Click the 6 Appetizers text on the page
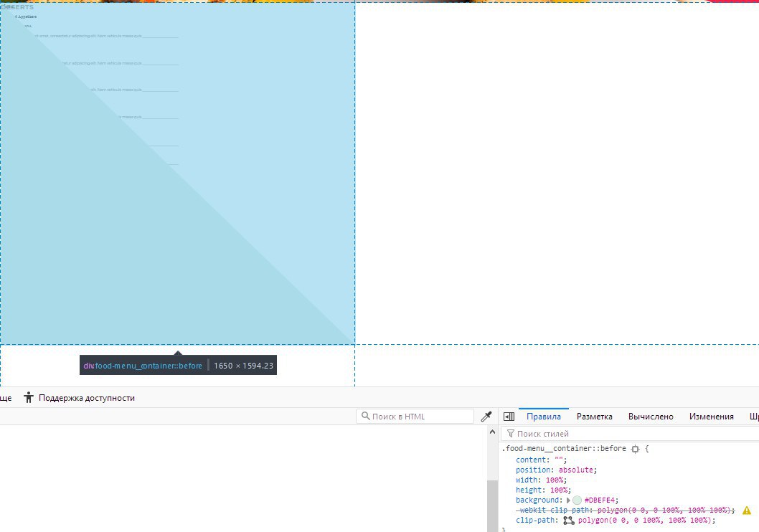This screenshot has height=532, width=759. (x=26, y=16)
